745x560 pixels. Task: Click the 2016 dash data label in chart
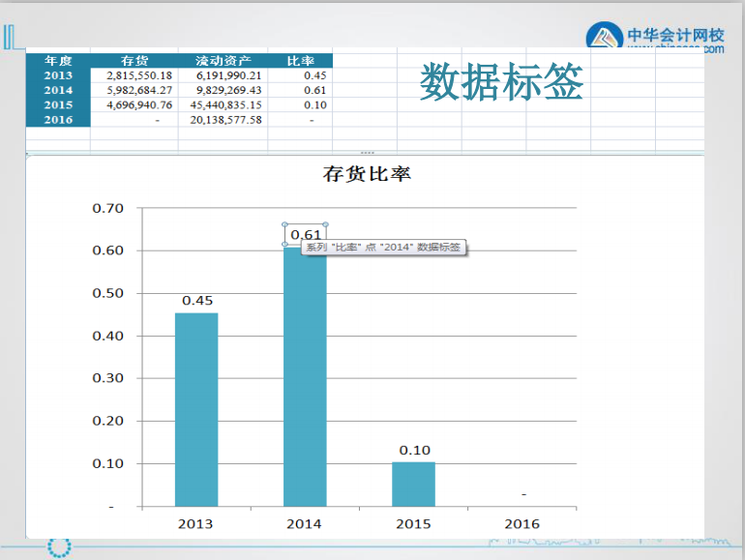pos(523,494)
